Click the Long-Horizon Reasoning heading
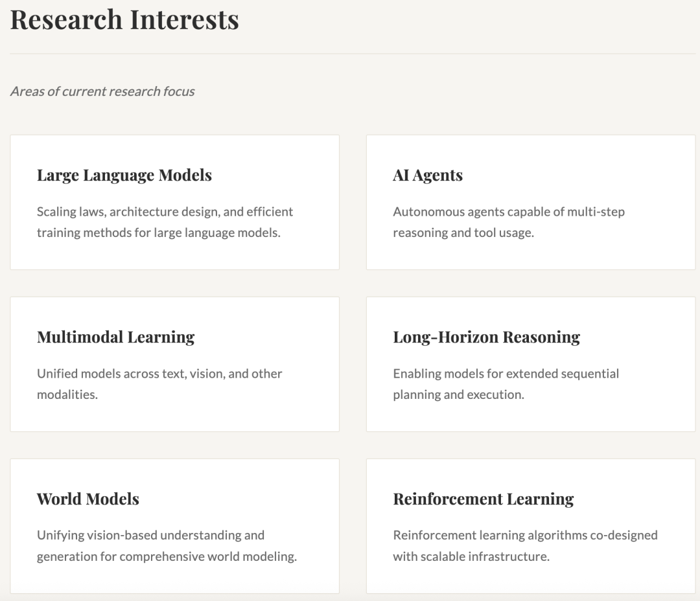700x601 pixels. tap(486, 337)
